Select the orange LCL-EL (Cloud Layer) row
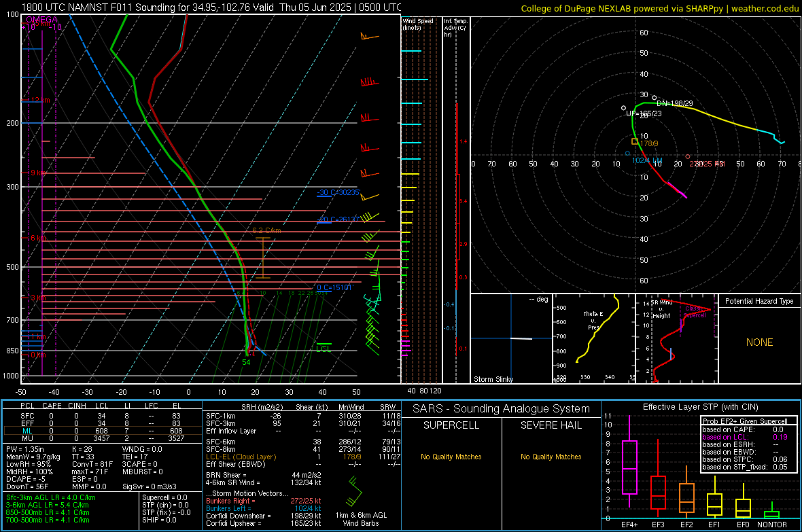The image size is (802, 532). click(303, 457)
